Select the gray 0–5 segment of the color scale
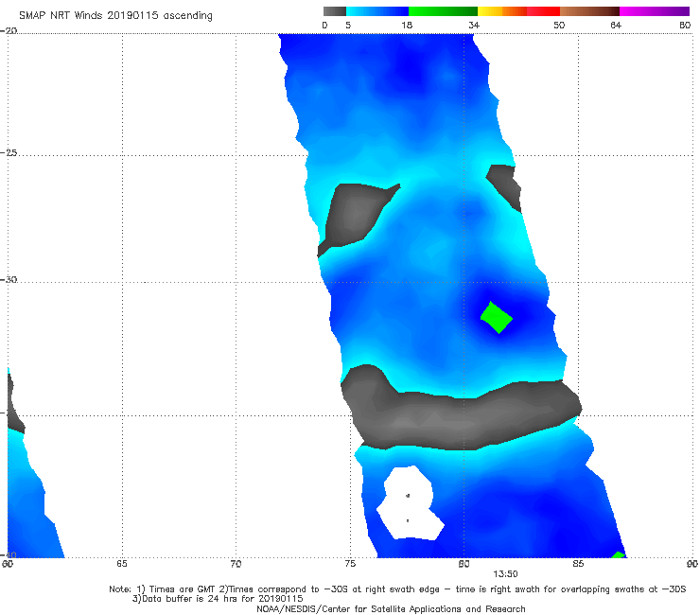Image resolution: width=700 pixels, height=615 pixels. coord(335,11)
